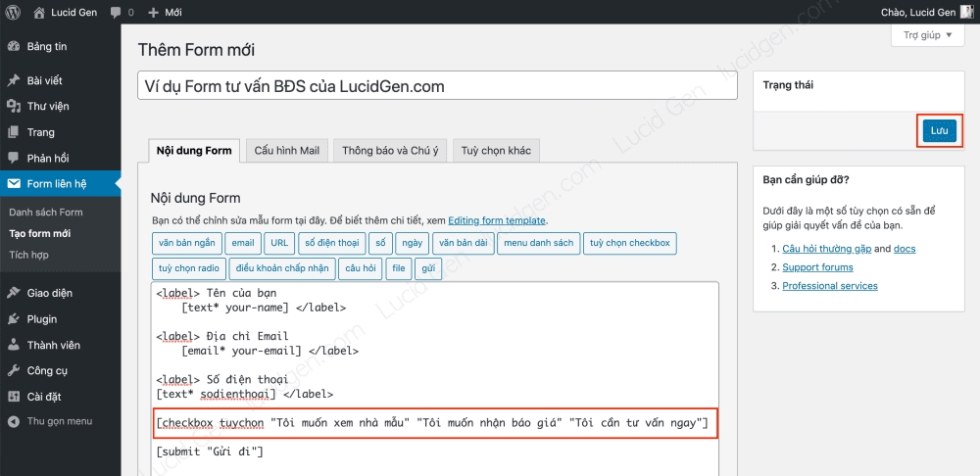Image resolution: width=980 pixels, height=476 pixels.
Task: Click the plus icon for Mới
Action: (153, 13)
